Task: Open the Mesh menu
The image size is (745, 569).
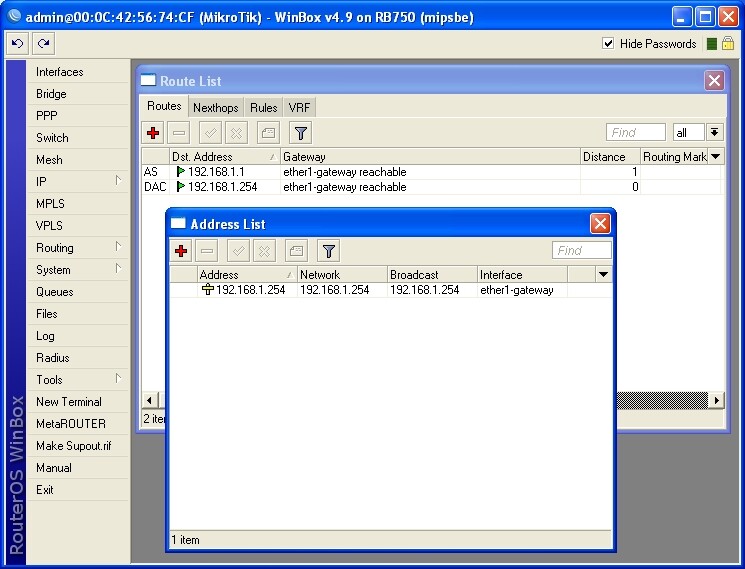Action: click(x=77, y=160)
